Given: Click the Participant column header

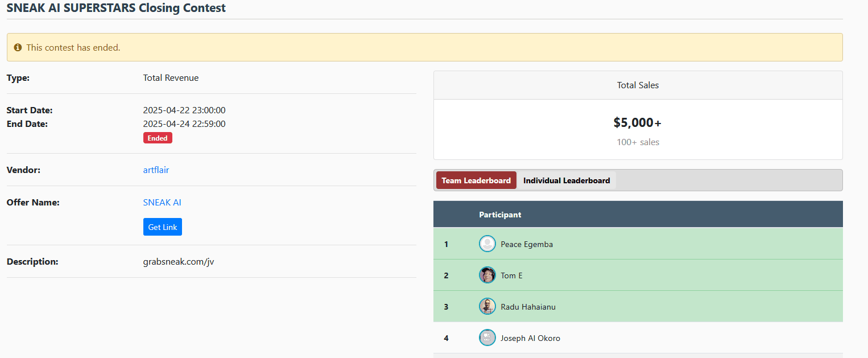Looking at the screenshot, I should pos(500,215).
